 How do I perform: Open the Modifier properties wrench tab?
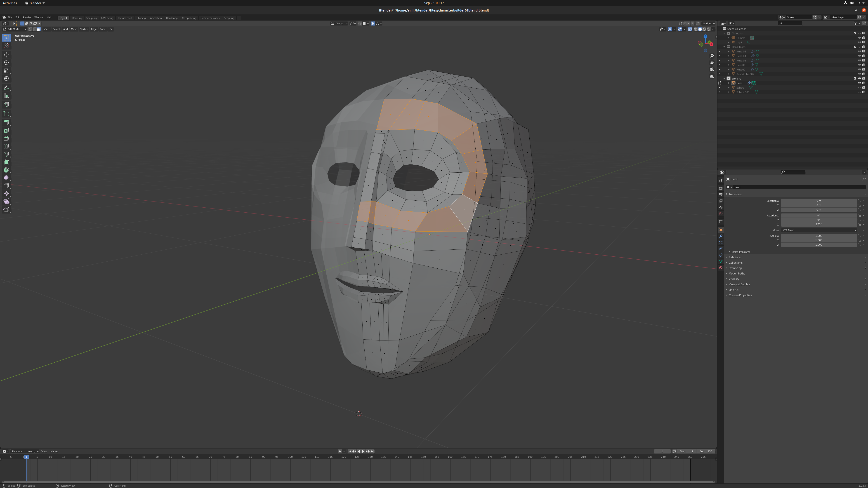[721, 236]
